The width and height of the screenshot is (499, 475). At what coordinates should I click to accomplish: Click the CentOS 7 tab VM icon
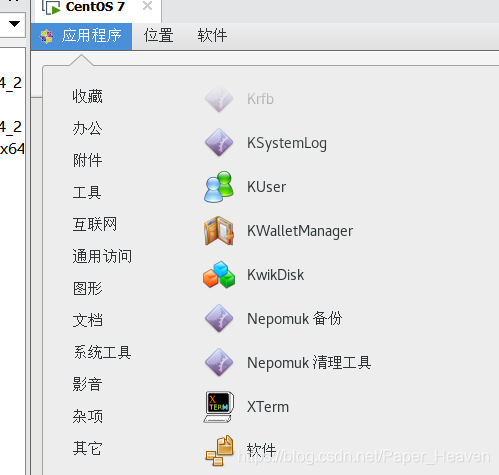pyautogui.click(x=52, y=7)
